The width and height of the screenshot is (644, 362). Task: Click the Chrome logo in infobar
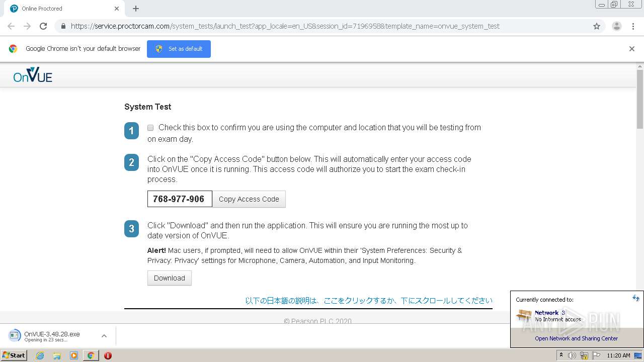point(13,49)
